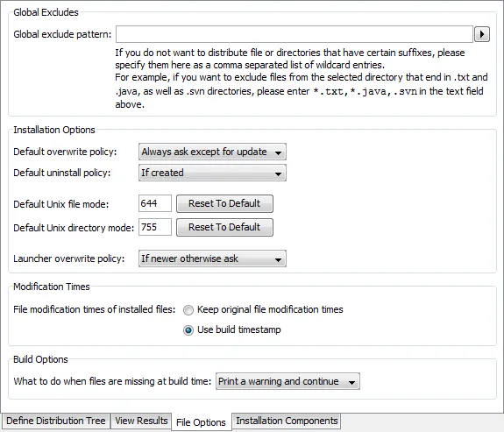
Task: Open the missing files at build time dropdown
Action: [287, 381]
